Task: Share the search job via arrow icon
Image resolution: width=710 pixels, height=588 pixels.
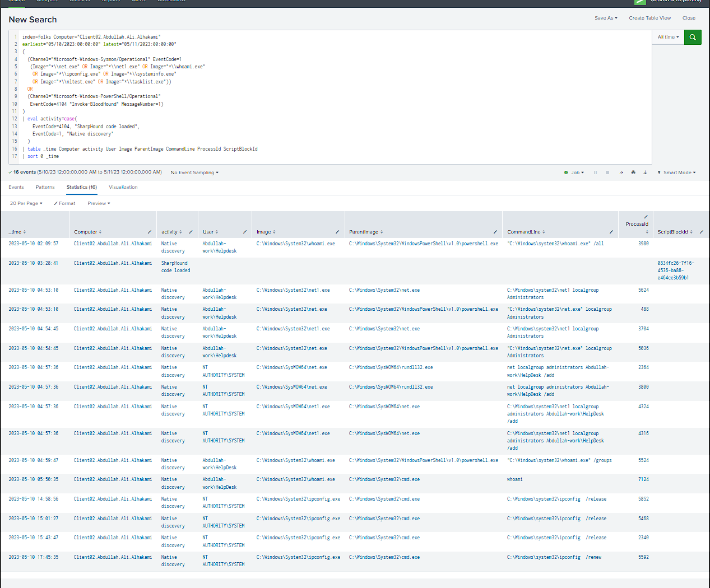Action: [x=621, y=172]
